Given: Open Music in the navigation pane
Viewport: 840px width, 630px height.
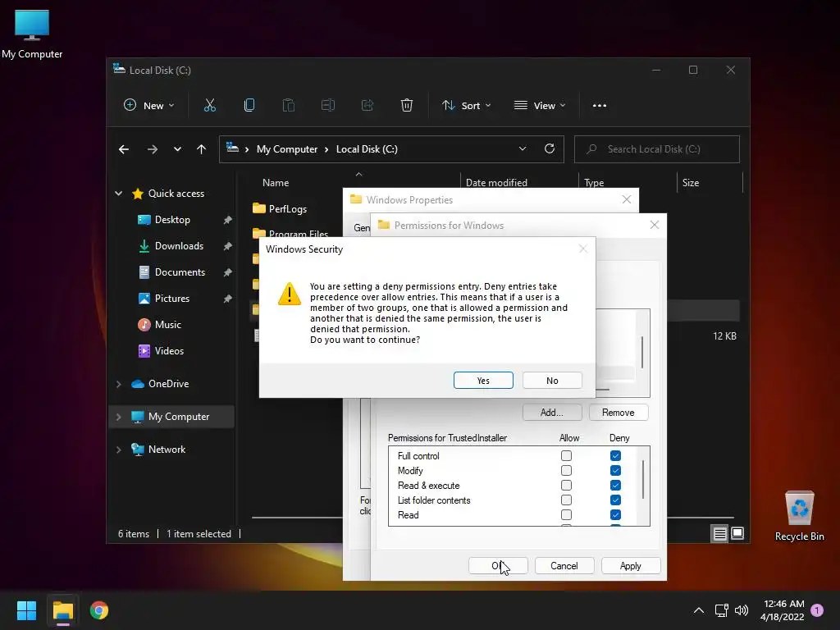Looking at the screenshot, I should [x=167, y=325].
